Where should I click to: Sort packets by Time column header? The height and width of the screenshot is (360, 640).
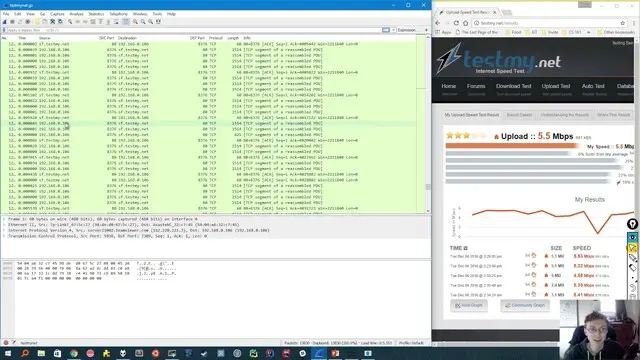tap(22, 38)
